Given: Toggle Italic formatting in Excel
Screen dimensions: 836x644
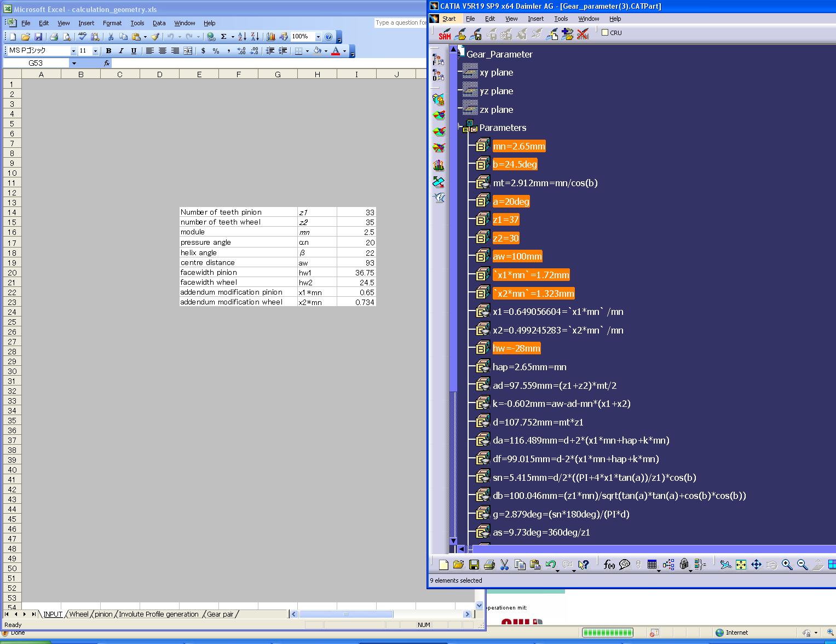Looking at the screenshot, I should (x=121, y=51).
